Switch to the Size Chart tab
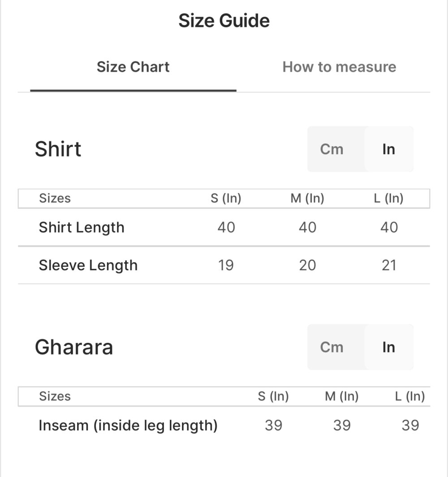 [133, 67]
